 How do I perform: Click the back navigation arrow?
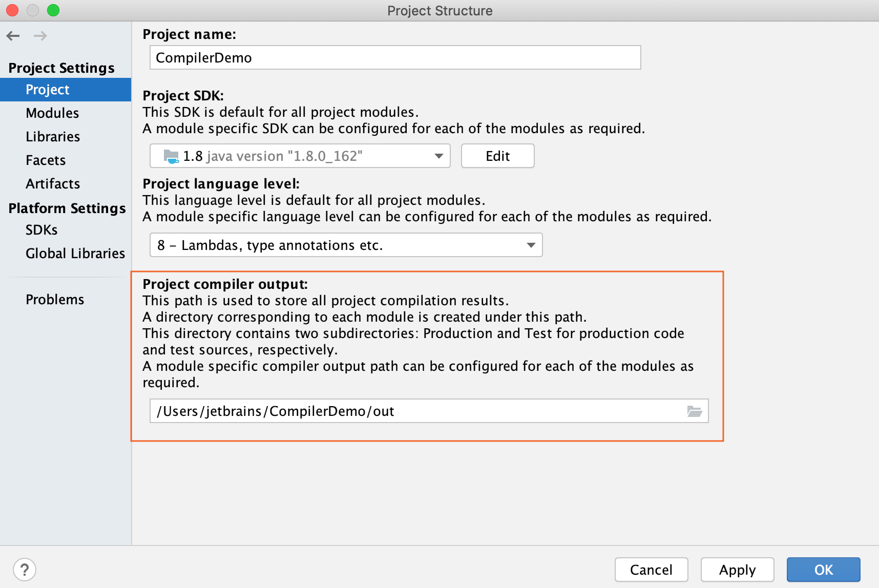coord(13,36)
